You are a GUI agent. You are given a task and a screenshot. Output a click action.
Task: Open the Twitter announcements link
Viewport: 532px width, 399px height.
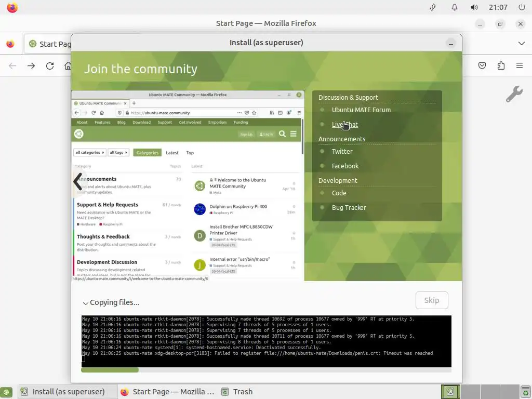coord(342,151)
